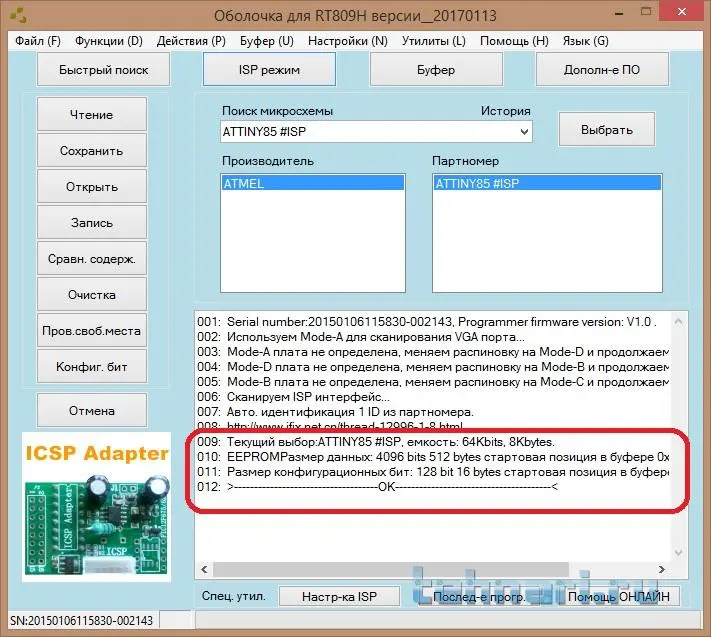Click log line 001 serial number
The image size is (711, 637).
(427, 321)
